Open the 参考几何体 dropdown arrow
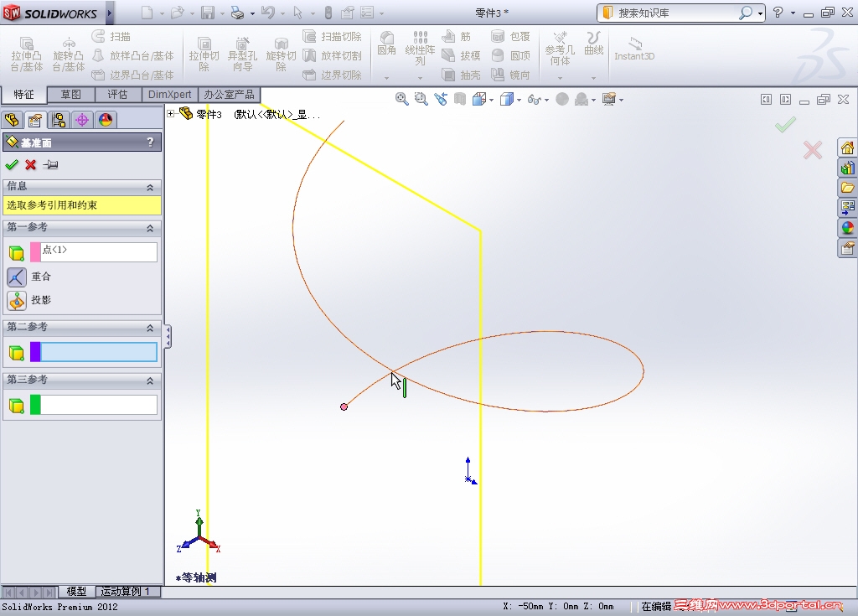Viewport: 858px width, 616px height. pos(560,78)
